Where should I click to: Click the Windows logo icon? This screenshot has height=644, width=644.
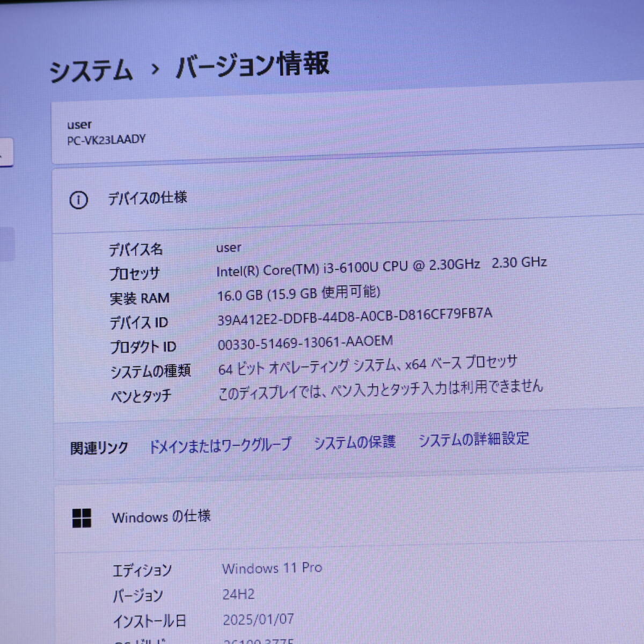(x=82, y=518)
